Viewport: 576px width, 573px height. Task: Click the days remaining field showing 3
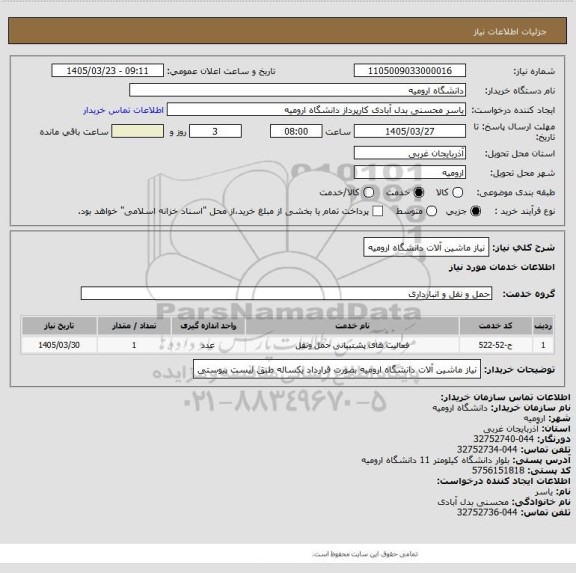tap(215, 131)
